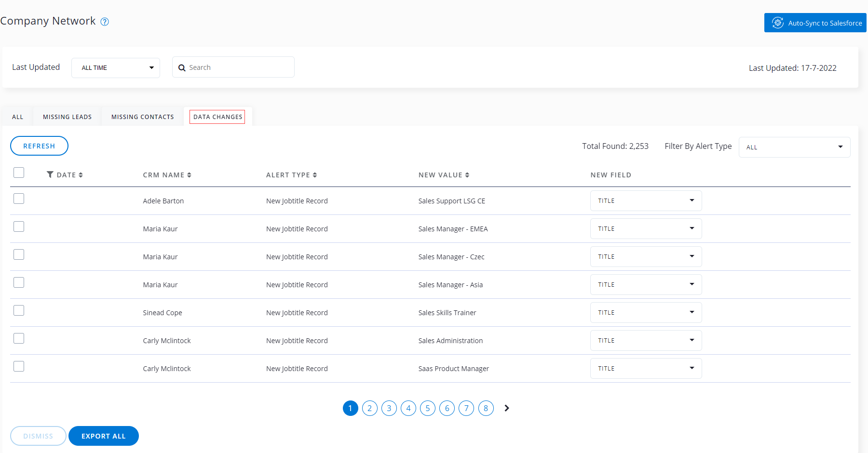Click the Sales Skills Trainer value

pos(448,313)
